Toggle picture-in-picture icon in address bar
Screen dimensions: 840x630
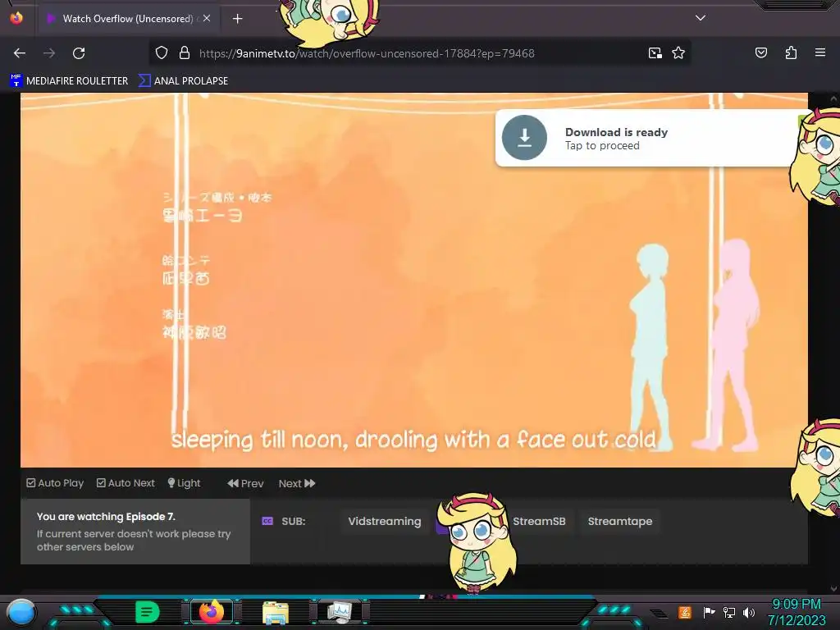655,53
